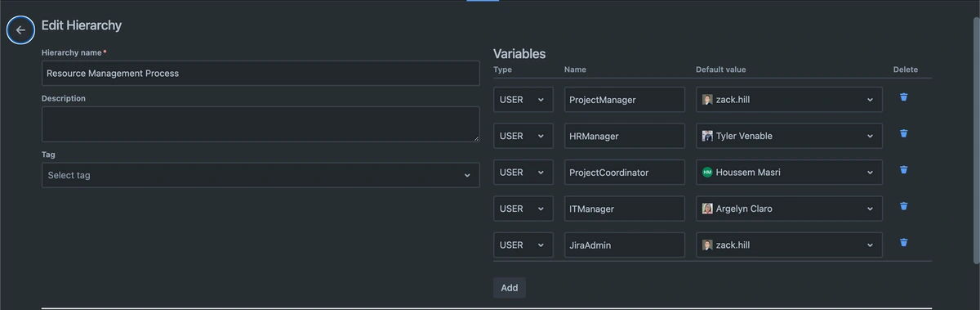Viewport: 980px width, 310px height.
Task: Click the Default value column header
Action: coord(720,70)
